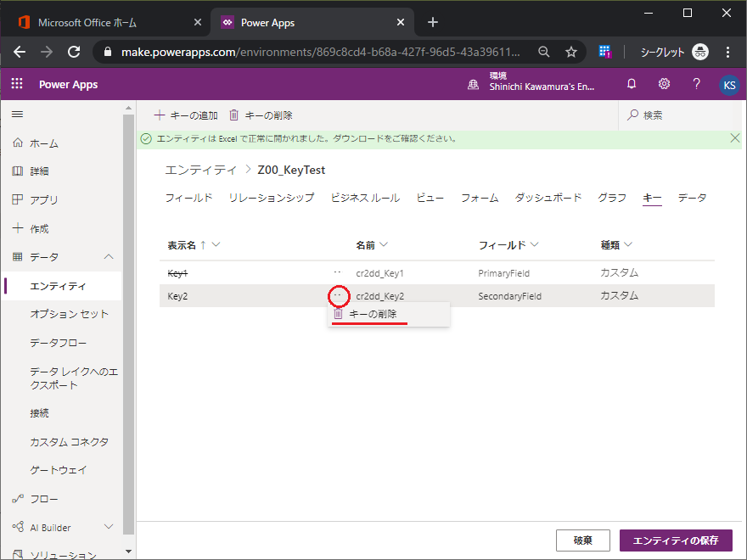Open the 名前 column dropdown
The height and width of the screenshot is (560, 747).
point(384,244)
